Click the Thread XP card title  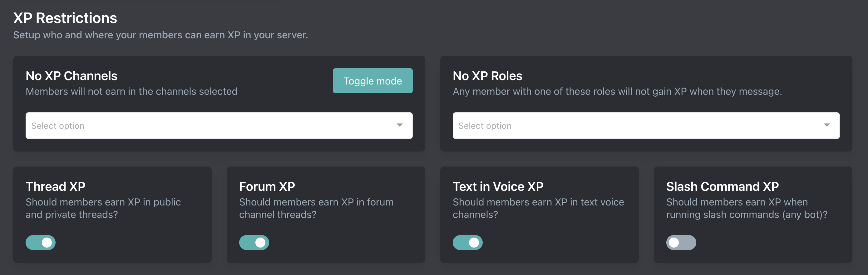(56, 186)
